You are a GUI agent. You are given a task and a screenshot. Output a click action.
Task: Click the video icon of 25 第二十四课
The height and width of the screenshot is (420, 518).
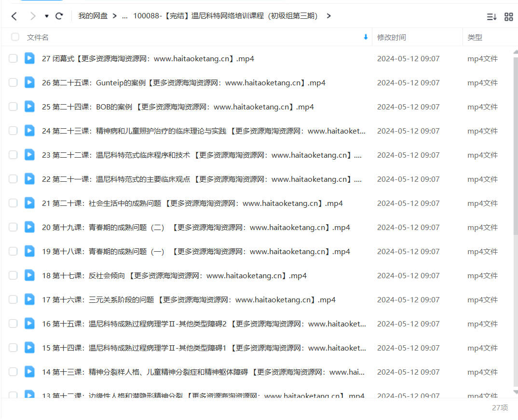(29, 106)
